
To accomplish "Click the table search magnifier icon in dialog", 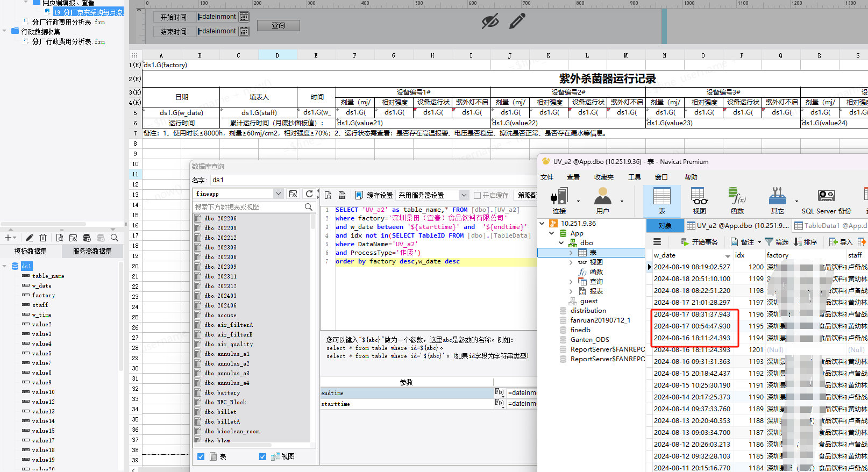I will (x=308, y=207).
